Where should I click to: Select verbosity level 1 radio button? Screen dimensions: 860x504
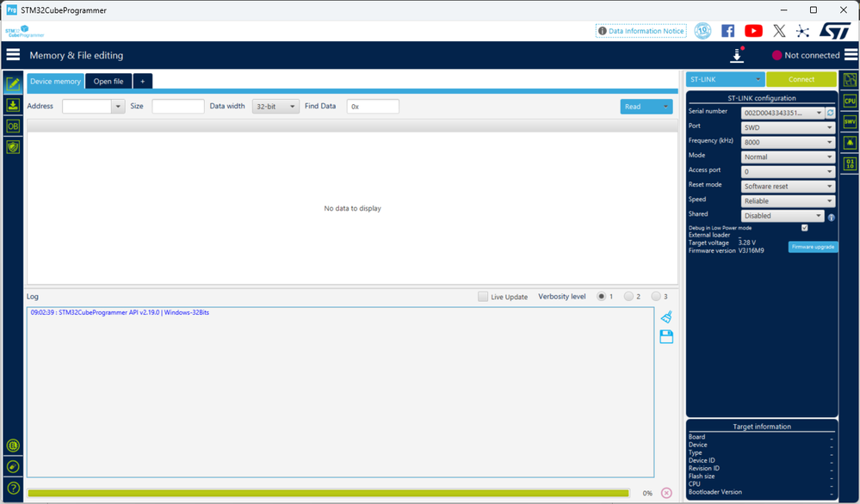pyautogui.click(x=601, y=297)
